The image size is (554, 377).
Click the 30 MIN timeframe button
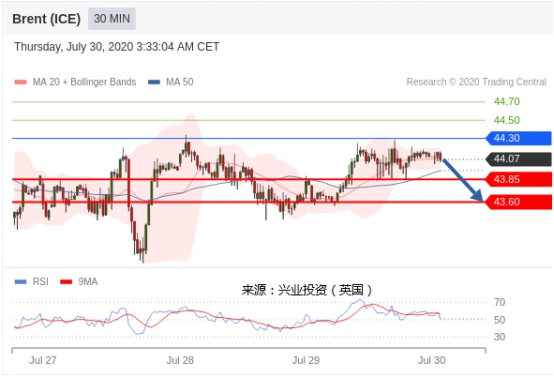(112, 18)
